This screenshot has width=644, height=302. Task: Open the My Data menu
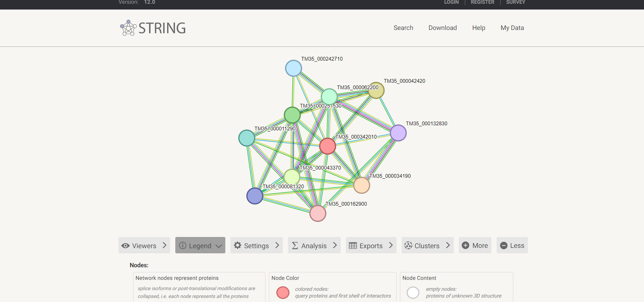click(x=512, y=28)
